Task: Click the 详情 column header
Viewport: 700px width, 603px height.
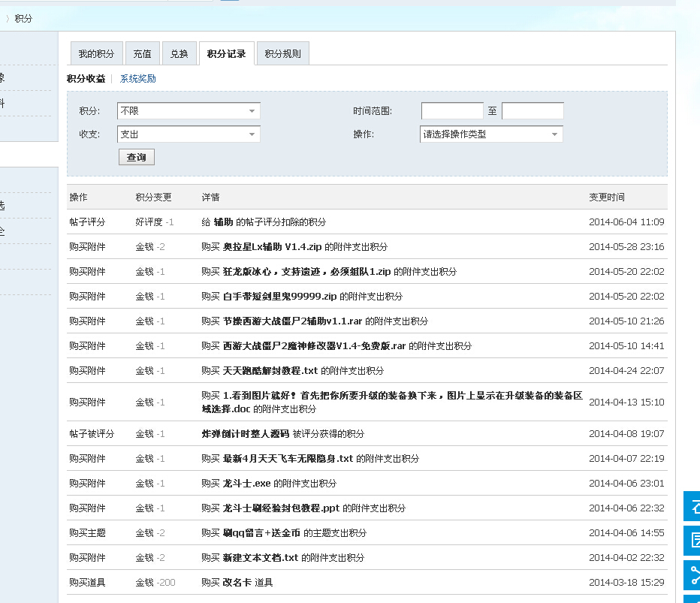Action: pos(211,197)
